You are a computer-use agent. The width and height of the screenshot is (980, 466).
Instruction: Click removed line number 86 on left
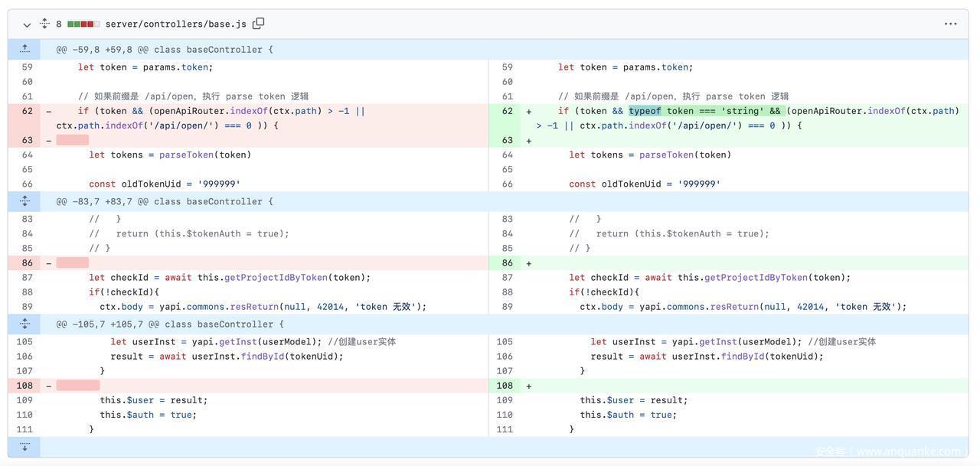point(27,263)
